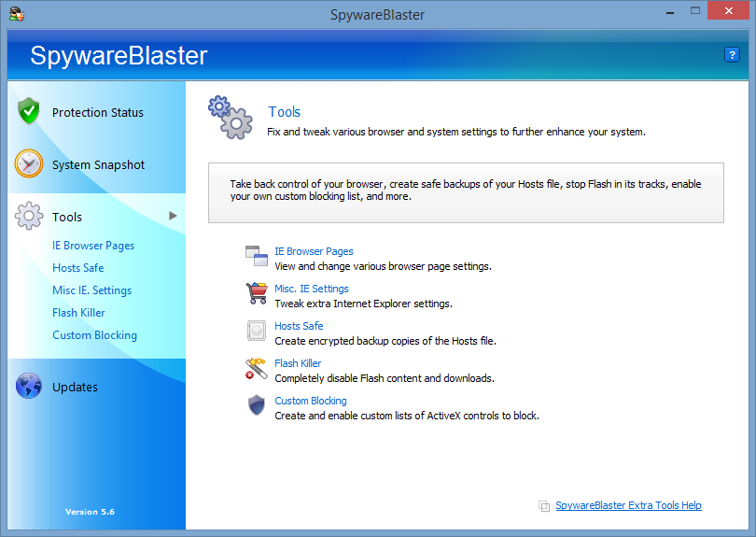This screenshot has height=537, width=756.
Task: Click the green shield Protection Status icon
Action: (x=29, y=111)
